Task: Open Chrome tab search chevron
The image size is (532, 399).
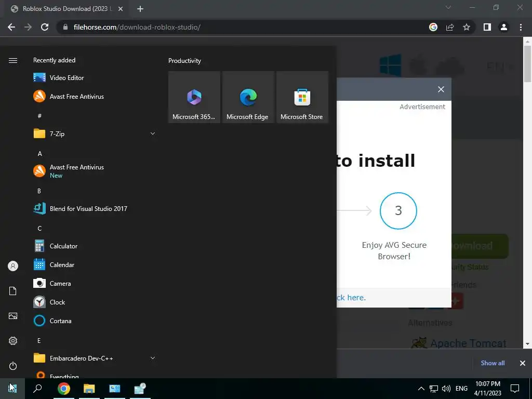Action: point(448,7)
